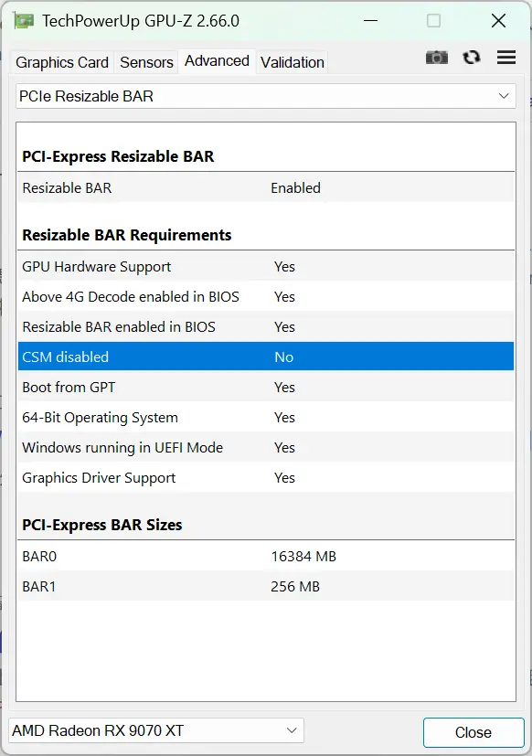Viewport: 532px width, 756px height.
Task: Open the Validation tab
Action: pos(293,62)
